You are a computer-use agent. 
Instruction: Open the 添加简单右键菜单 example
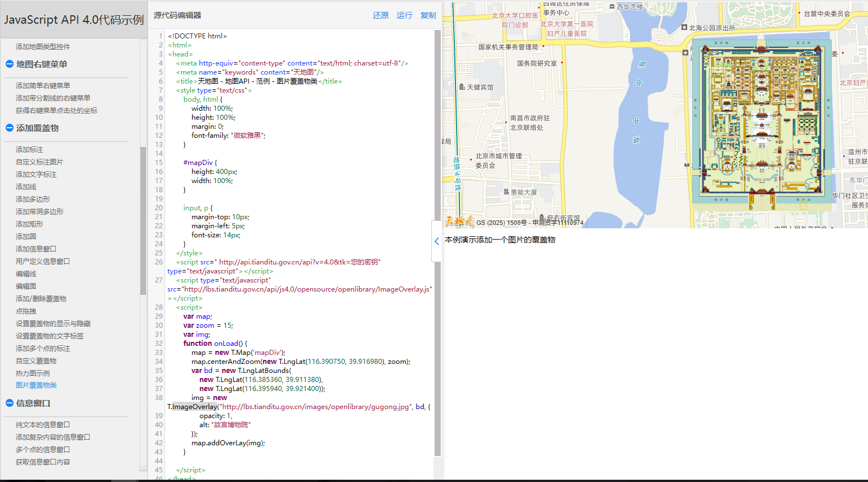coord(43,86)
